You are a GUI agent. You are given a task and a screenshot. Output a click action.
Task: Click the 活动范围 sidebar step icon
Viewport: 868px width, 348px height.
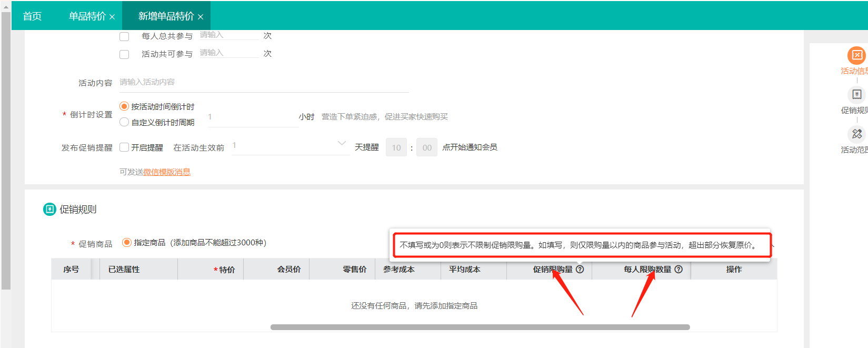[x=856, y=134]
